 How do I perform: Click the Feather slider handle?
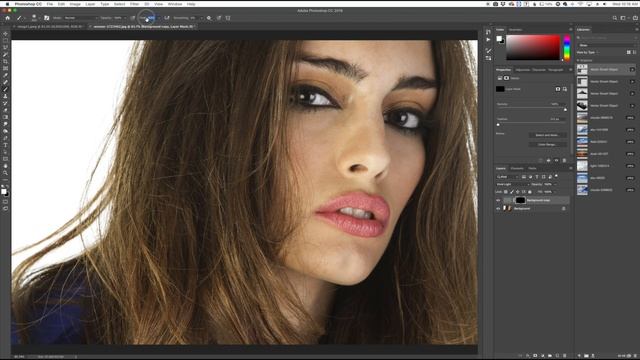pyautogui.click(x=498, y=125)
